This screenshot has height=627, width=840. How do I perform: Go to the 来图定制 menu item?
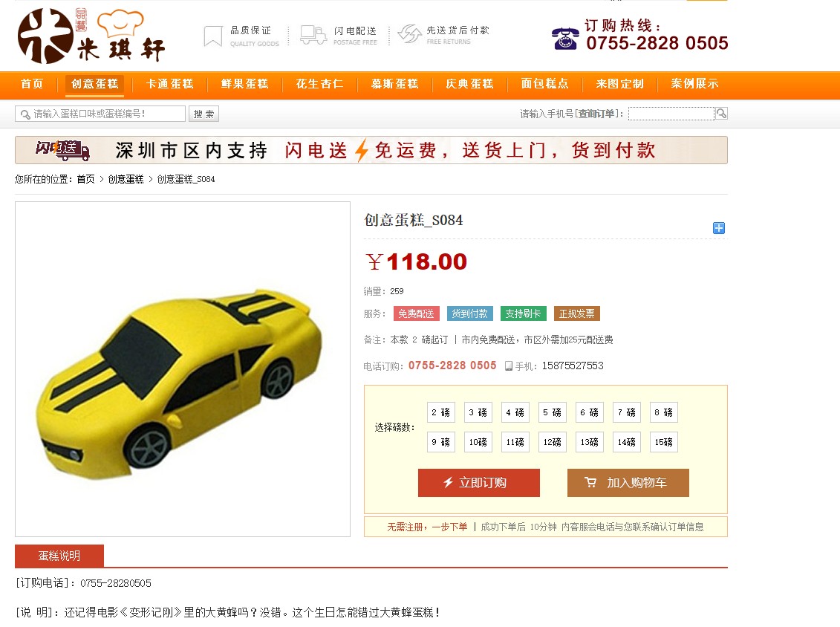[x=620, y=84]
